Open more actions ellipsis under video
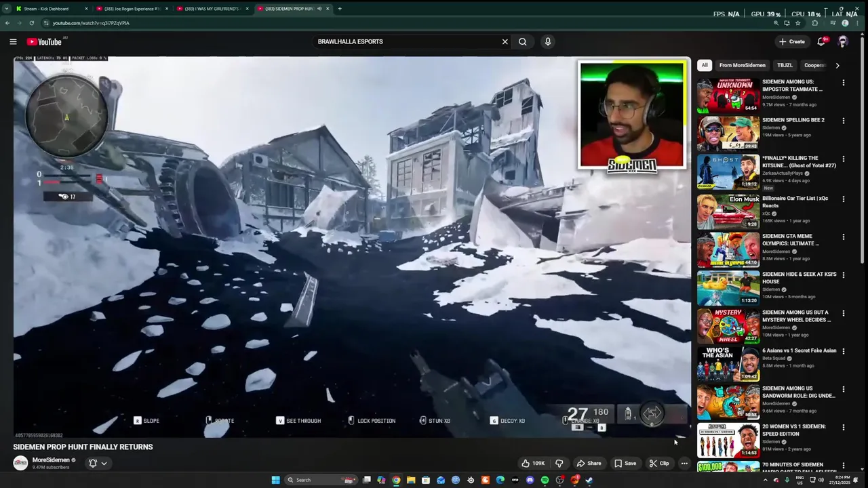This screenshot has height=488, width=868. tap(684, 463)
